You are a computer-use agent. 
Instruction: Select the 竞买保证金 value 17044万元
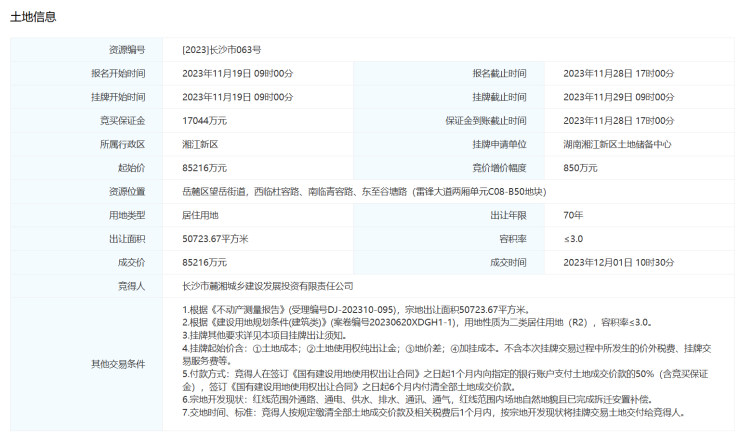tap(205, 121)
